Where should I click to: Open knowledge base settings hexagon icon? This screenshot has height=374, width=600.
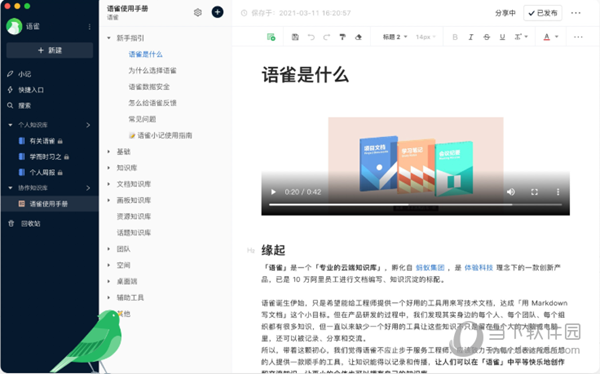(x=198, y=13)
